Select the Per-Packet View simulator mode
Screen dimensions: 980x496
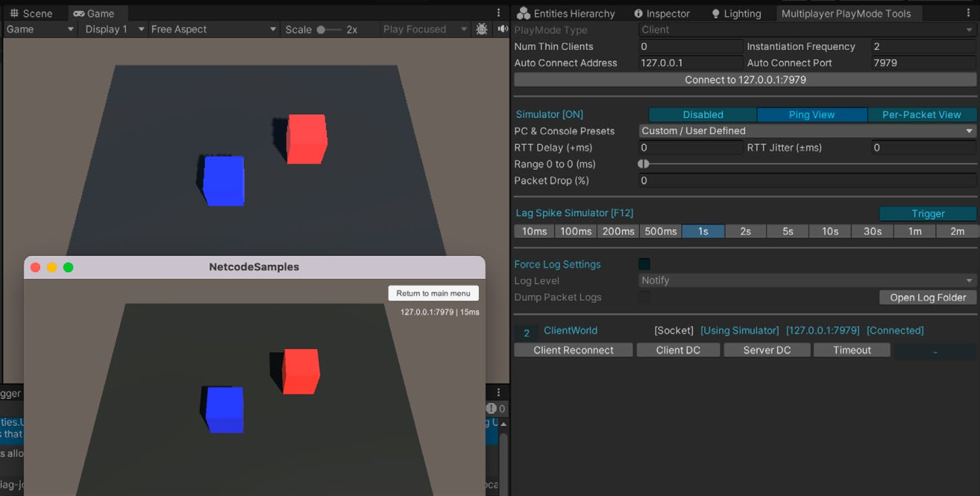click(922, 115)
